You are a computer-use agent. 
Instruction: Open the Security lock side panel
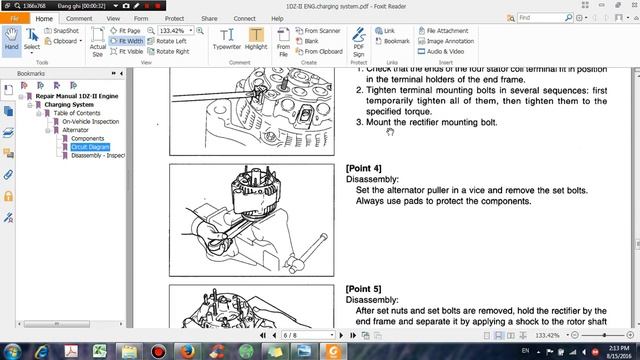[8, 196]
